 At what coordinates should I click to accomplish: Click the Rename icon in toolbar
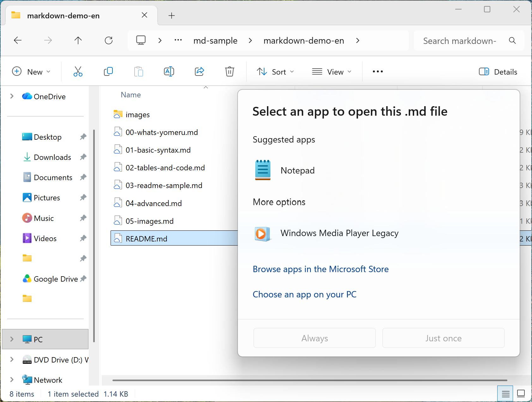[169, 72]
